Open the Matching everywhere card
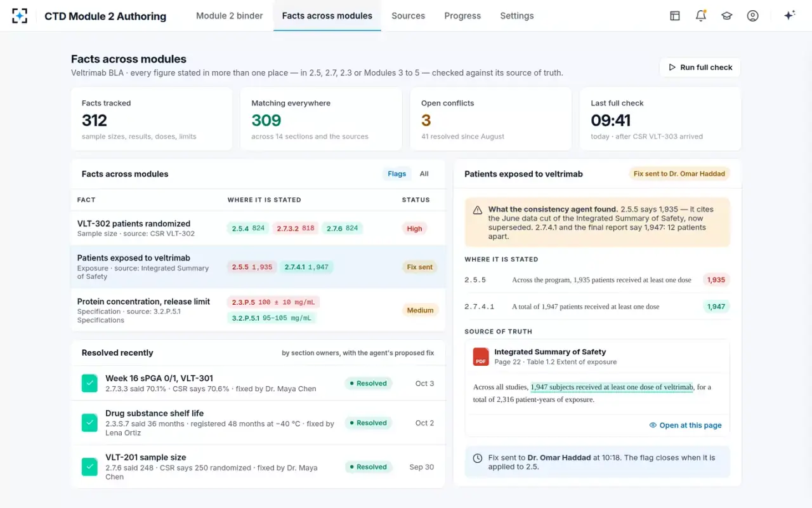The height and width of the screenshot is (508, 812). (x=321, y=119)
